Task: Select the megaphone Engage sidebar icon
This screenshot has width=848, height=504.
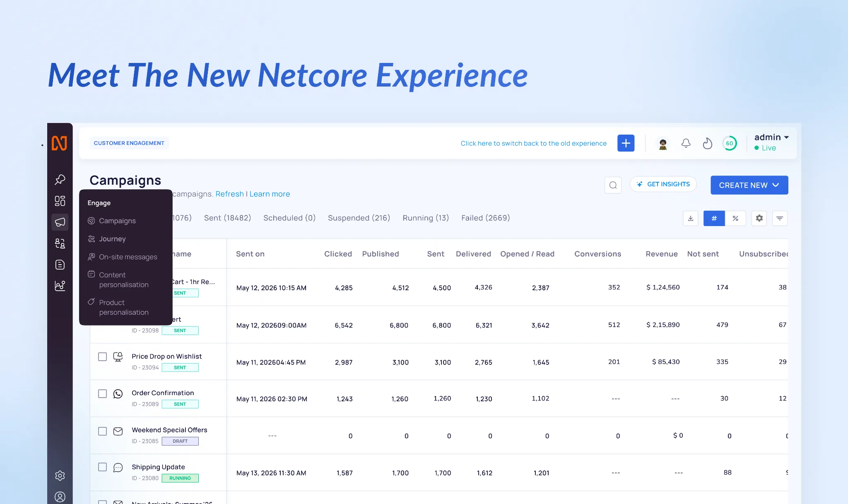Action: point(60,222)
